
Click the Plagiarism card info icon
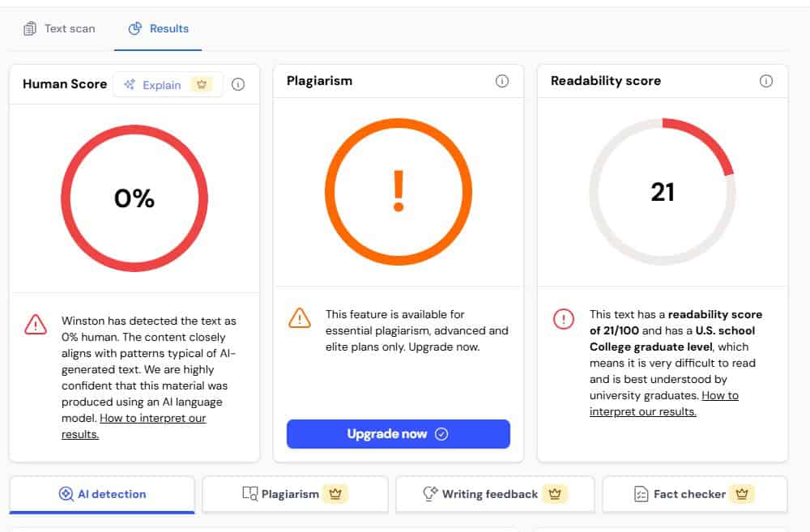(502, 81)
